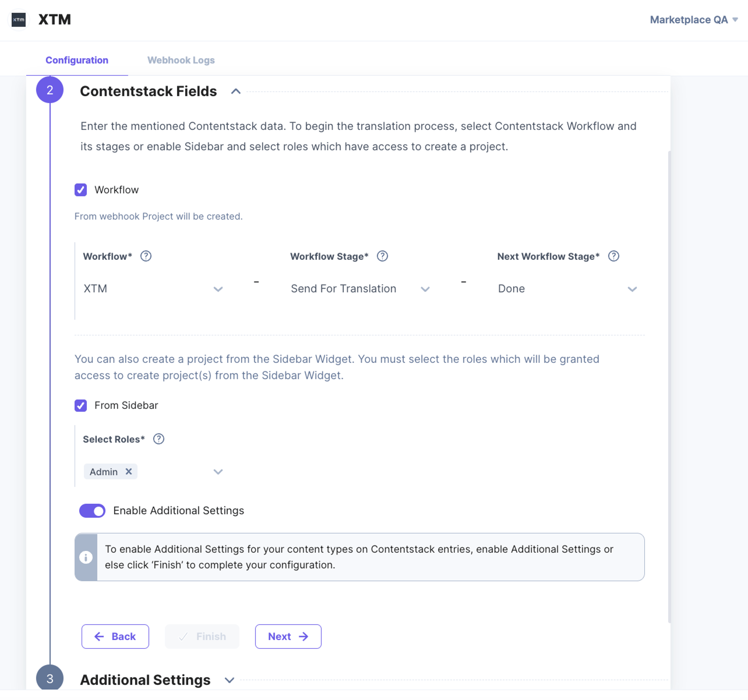Click 'From webhook Project will be created.' text

coord(159,216)
